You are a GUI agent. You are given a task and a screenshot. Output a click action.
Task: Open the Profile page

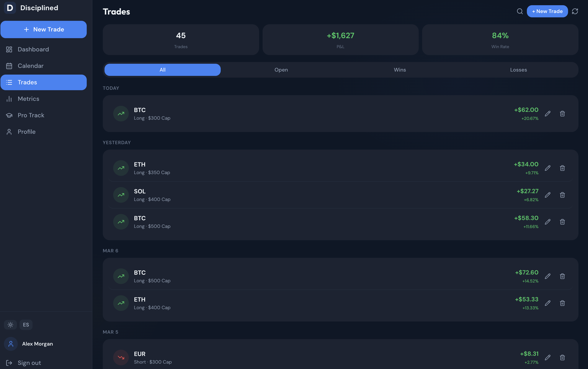(27, 131)
